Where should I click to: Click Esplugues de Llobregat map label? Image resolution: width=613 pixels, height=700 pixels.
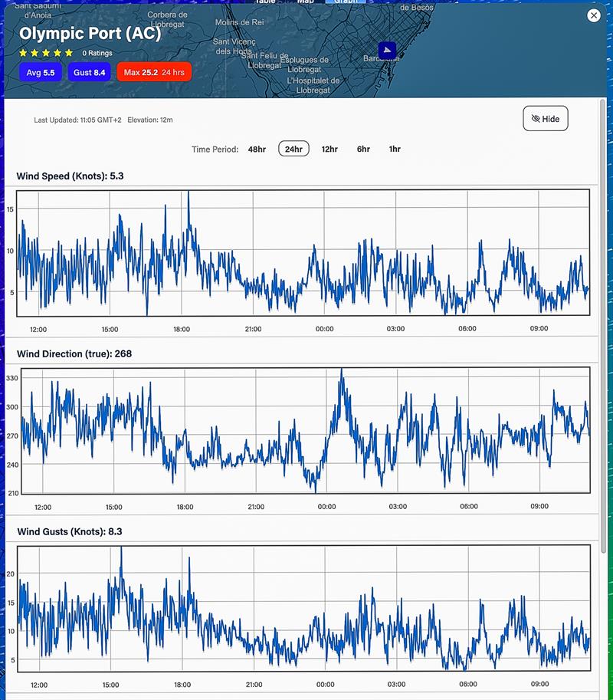tap(304, 64)
